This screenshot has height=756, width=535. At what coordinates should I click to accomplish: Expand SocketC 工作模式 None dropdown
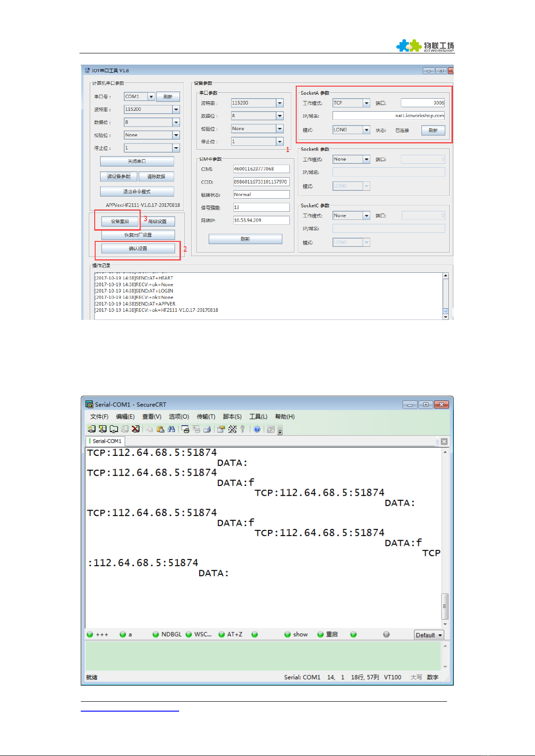[x=366, y=215]
